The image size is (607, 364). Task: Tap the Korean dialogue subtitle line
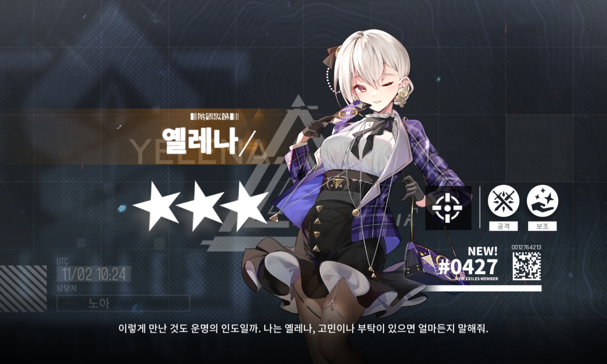[303, 329]
